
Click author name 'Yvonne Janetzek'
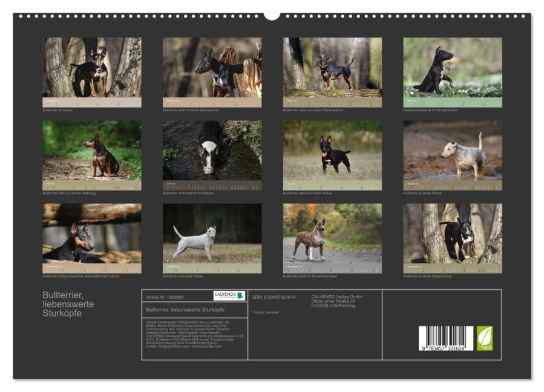point(266,313)
